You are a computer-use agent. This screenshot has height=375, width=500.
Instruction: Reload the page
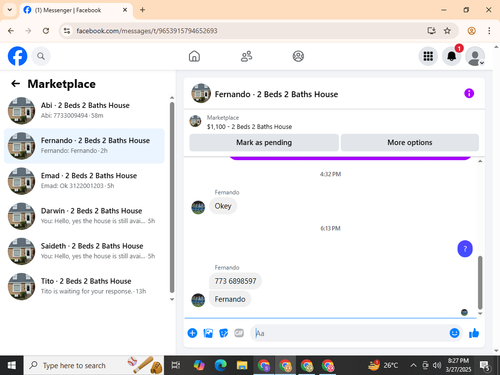[x=46, y=31]
